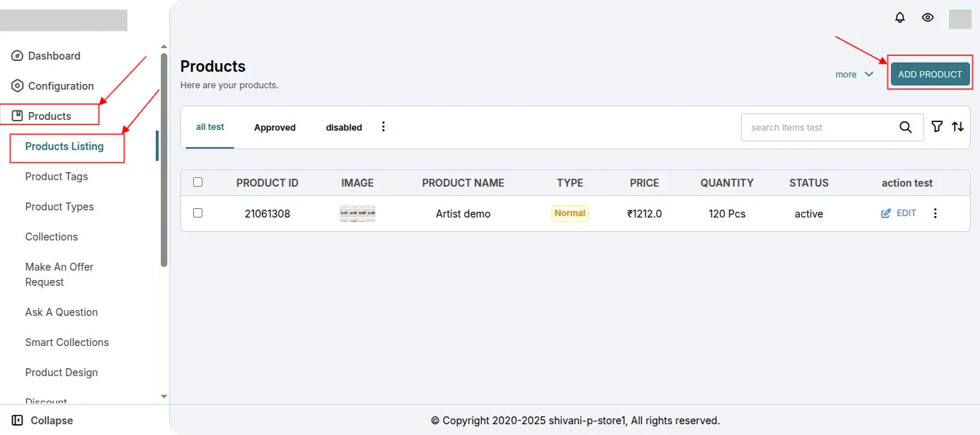Click the sidebar scrollbar down arrow

coord(164,396)
